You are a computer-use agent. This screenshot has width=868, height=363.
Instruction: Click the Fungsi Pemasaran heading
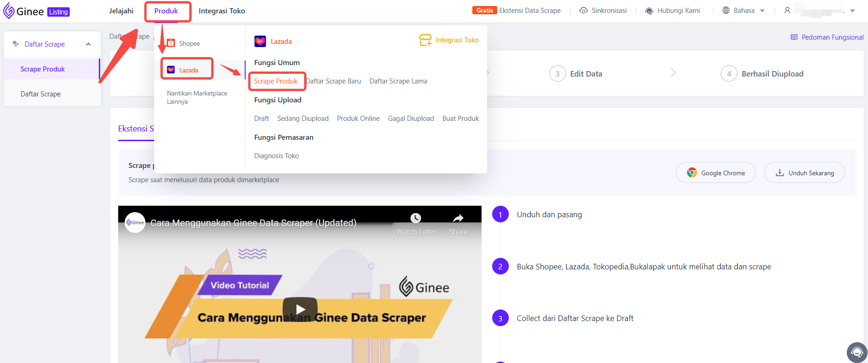point(283,137)
